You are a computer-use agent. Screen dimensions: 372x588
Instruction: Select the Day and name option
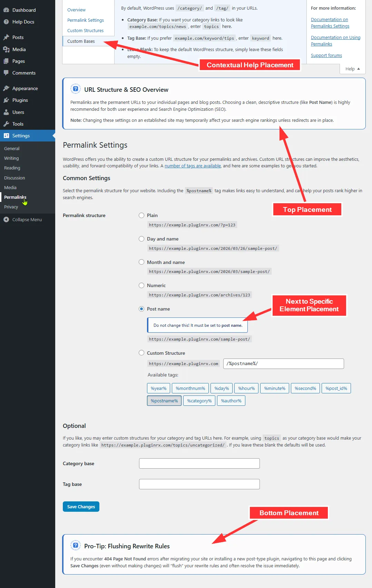point(141,239)
